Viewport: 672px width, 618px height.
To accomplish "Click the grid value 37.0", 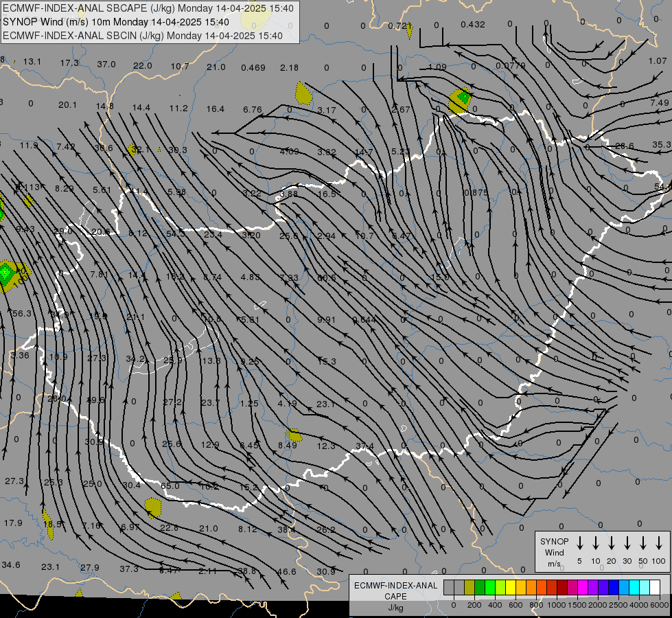I will [x=106, y=64].
